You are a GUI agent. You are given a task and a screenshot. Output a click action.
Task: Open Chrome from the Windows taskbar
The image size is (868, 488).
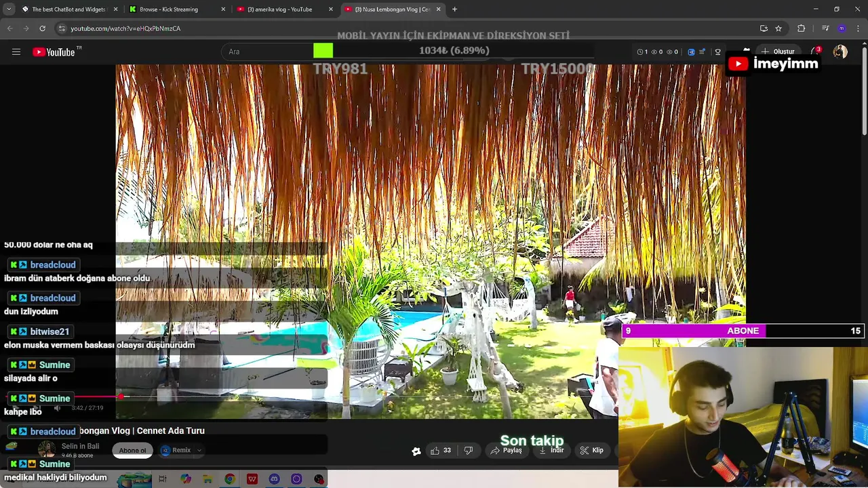coord(230,479)
